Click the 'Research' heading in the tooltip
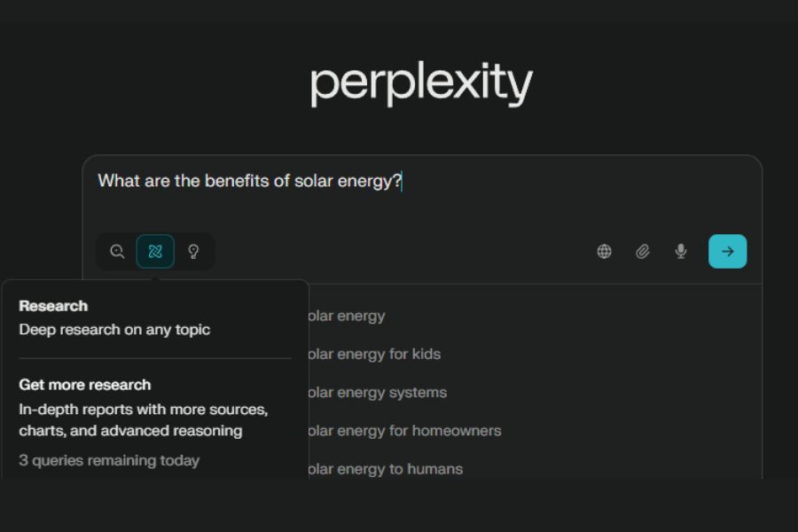The height and width of the screenshot is (532, 798). pos(53,306)
